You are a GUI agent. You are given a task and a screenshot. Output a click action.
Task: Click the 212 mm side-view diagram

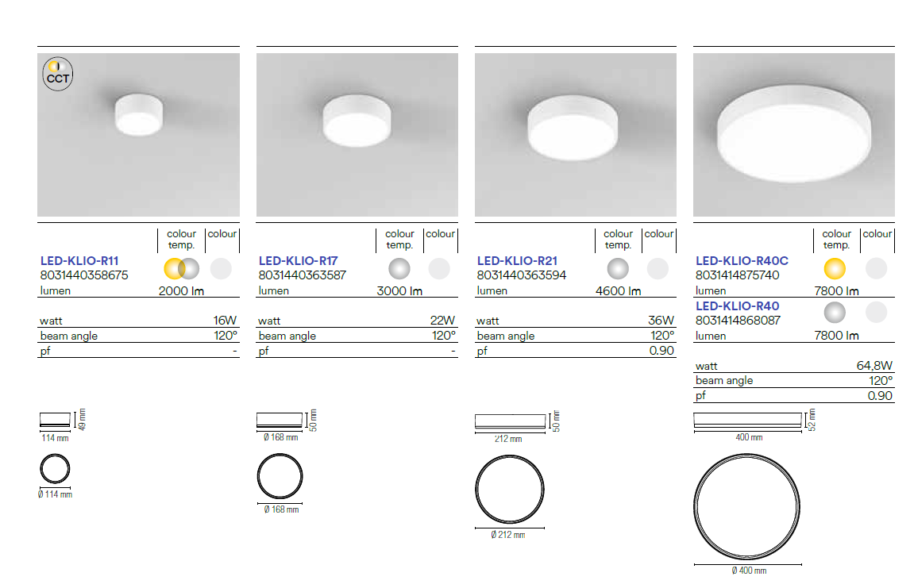(x=510, y=421)
